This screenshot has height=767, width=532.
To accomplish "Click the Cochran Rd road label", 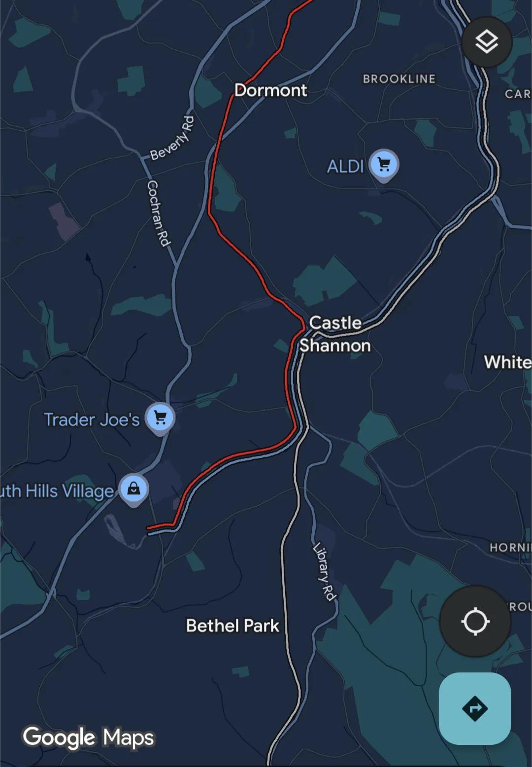I will point(159,213).
